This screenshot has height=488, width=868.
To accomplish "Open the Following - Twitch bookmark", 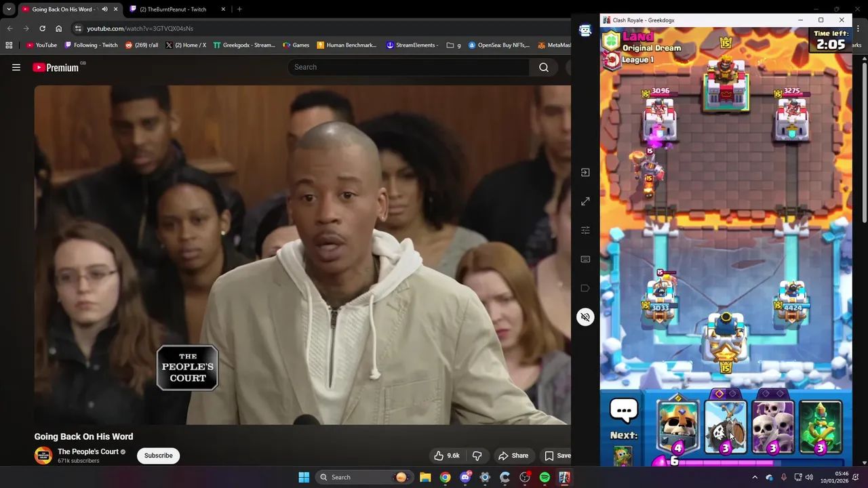I will click(x=91, y=45).
